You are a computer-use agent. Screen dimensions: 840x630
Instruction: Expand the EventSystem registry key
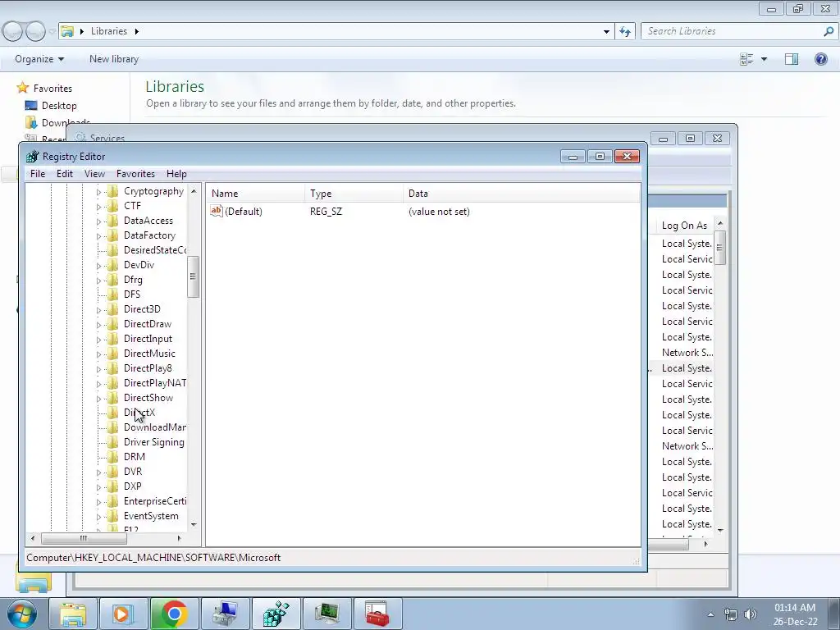click(x=98, y=517)
